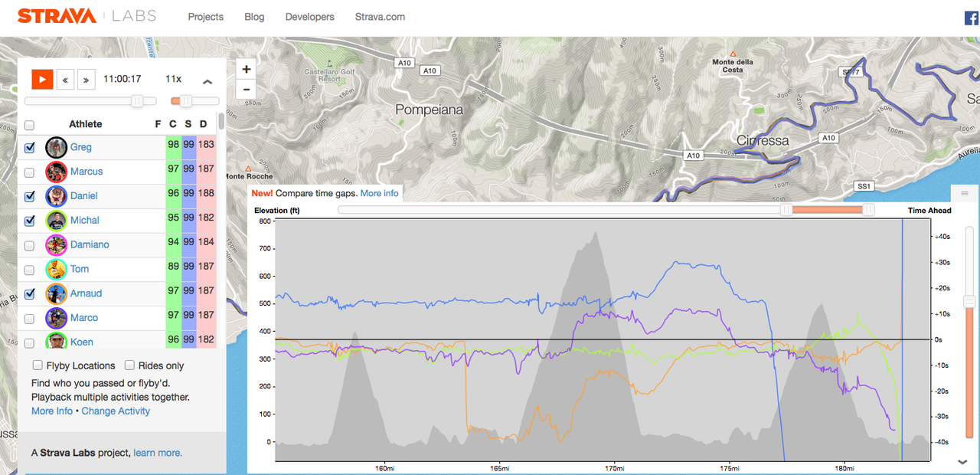Check Tom's checkbox

point(29,270)
